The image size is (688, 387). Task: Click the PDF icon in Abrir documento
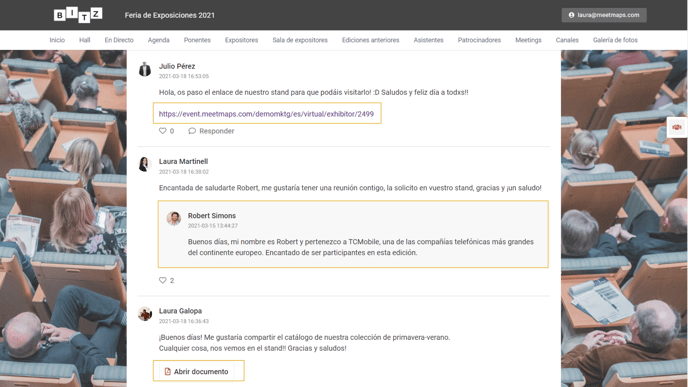[x=167, y=372]
